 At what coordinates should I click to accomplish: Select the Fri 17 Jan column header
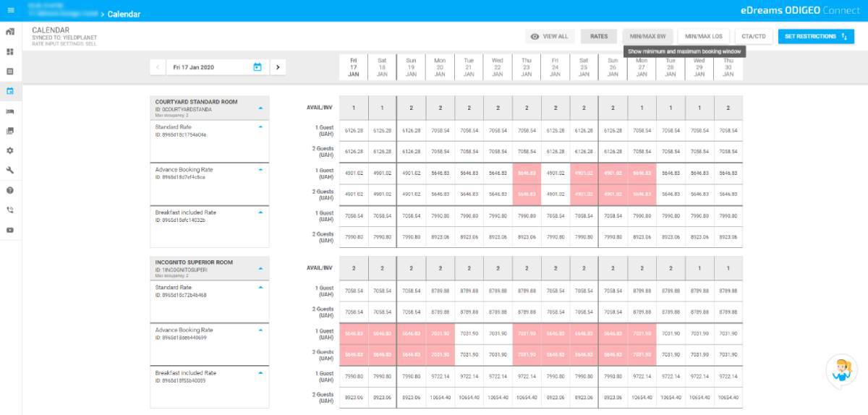(x=353, y=67)
